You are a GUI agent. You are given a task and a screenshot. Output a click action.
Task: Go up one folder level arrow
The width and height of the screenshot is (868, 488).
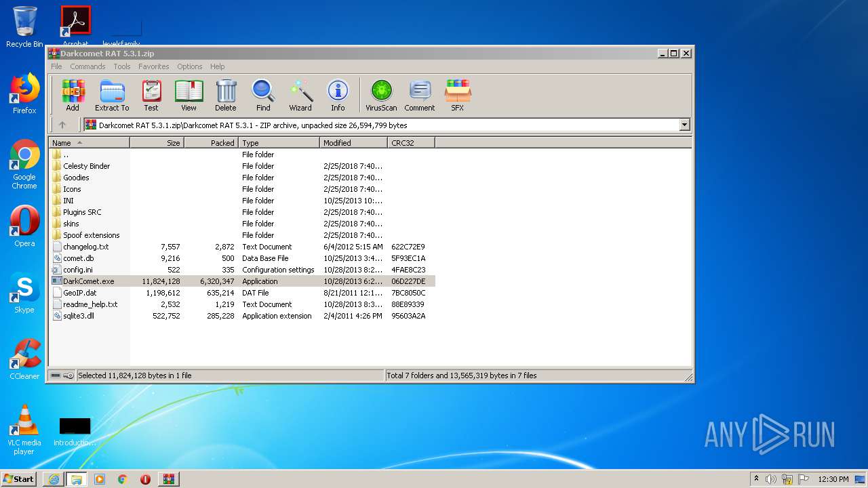tap(62, 125)
